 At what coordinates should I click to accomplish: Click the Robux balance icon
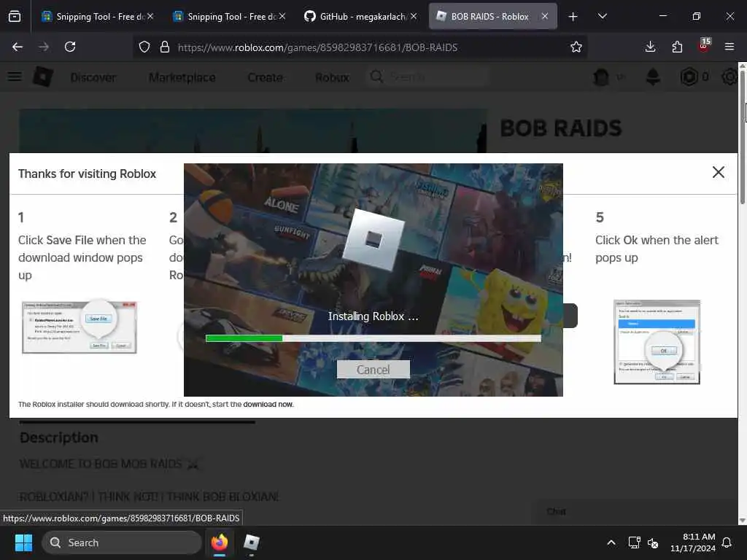coord(689,77)
